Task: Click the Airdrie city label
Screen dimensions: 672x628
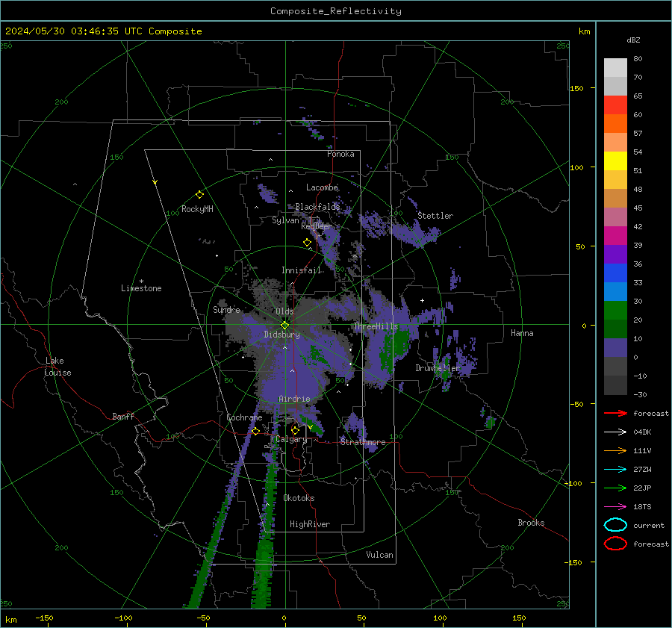Action: click(x=294, y=399)
